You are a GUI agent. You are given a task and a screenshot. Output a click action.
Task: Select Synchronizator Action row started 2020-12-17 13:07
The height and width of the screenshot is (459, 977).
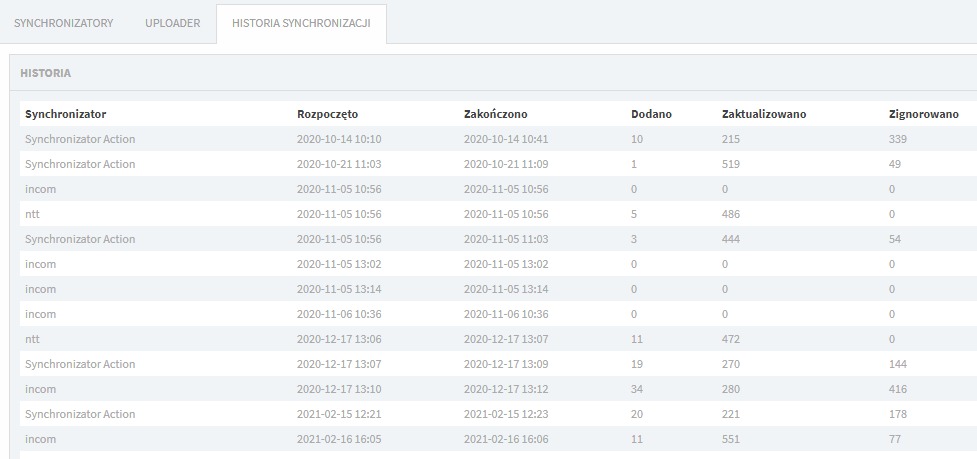coord(498,364)
